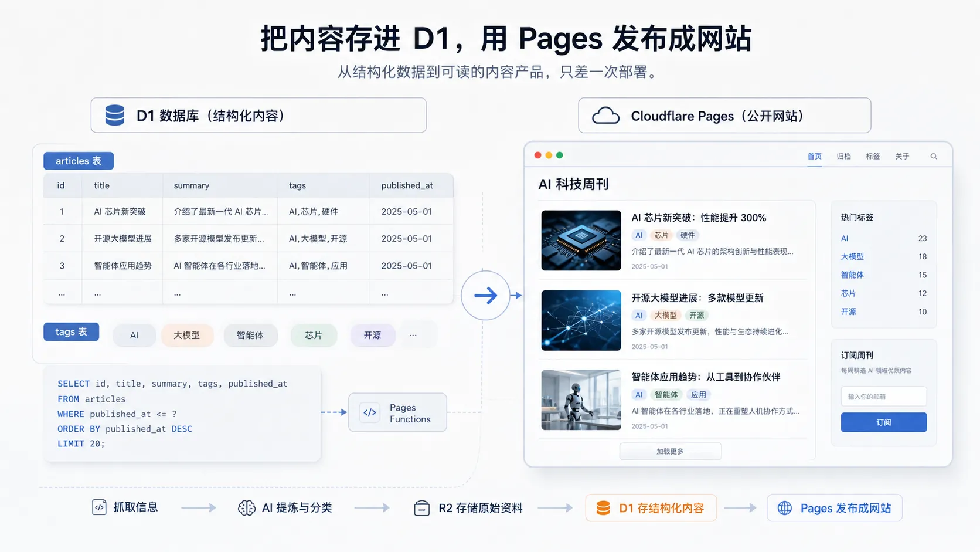Click the Pages Functions code icon
This screenshot has width=980, height=552.
370,412
